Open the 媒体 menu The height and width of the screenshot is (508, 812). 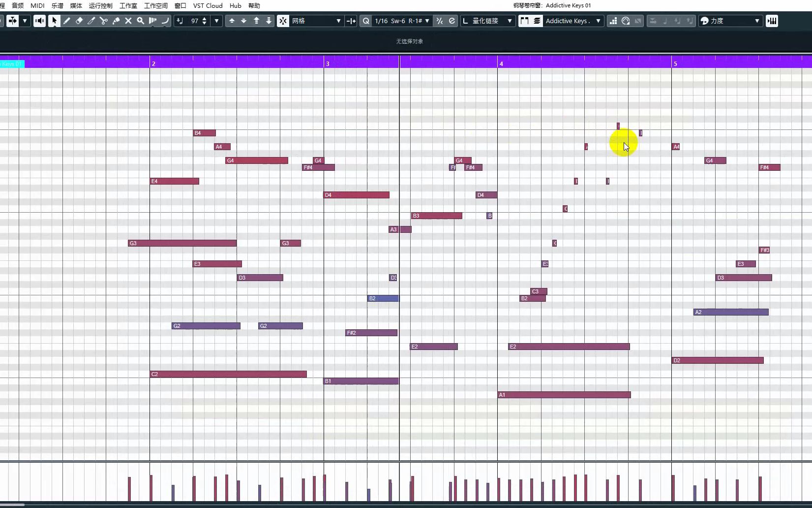pyautogui.click(x=76, y=5)
